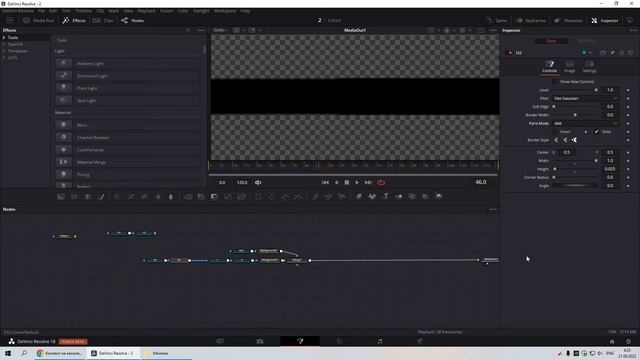The height and width of the screenshot is (360, 640).
Task: Toggle the tool enable red dot
Action: pyautogui.click(x=510, y=53)
